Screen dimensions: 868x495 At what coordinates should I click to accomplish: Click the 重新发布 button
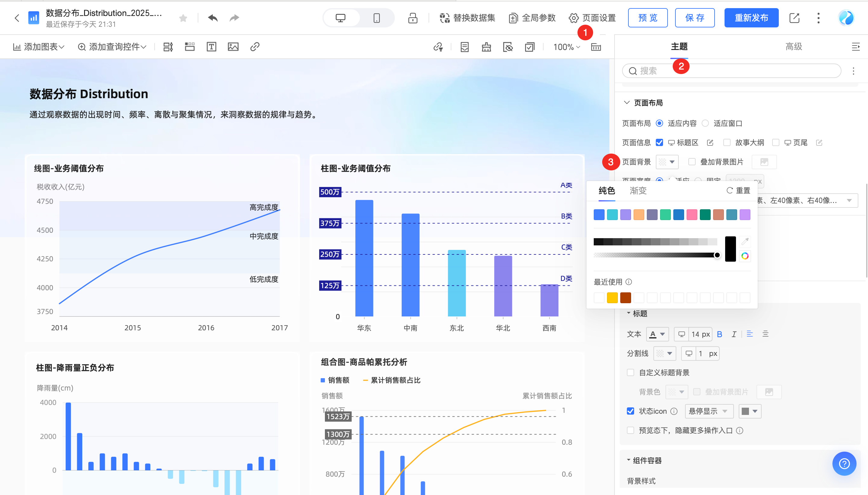pyautogui.click(x=751, y=18)
